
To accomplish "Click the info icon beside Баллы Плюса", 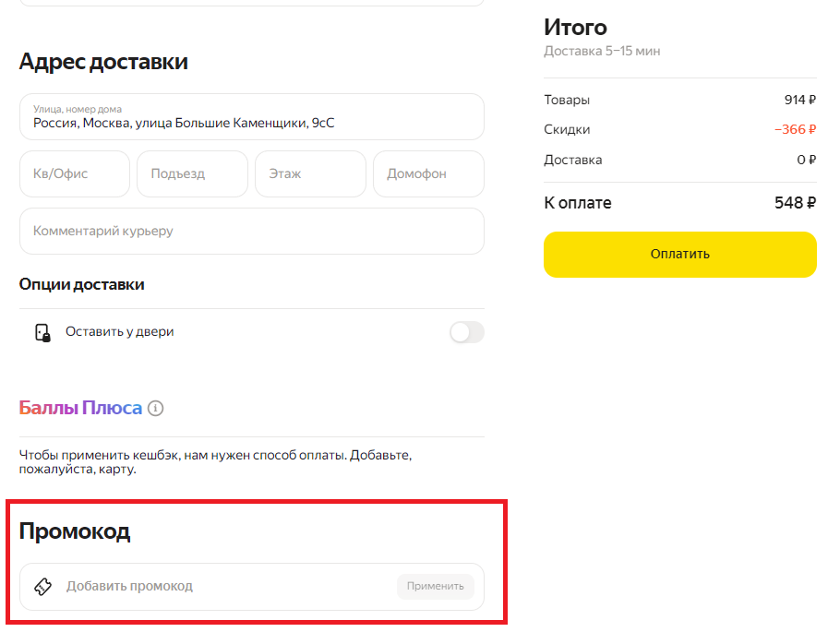I will [x=156, y=408].
